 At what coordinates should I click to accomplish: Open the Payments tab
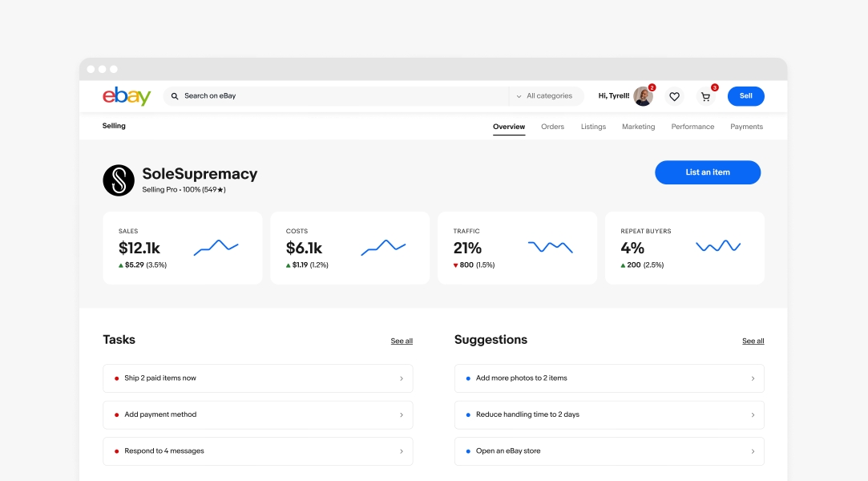(746, 127)
